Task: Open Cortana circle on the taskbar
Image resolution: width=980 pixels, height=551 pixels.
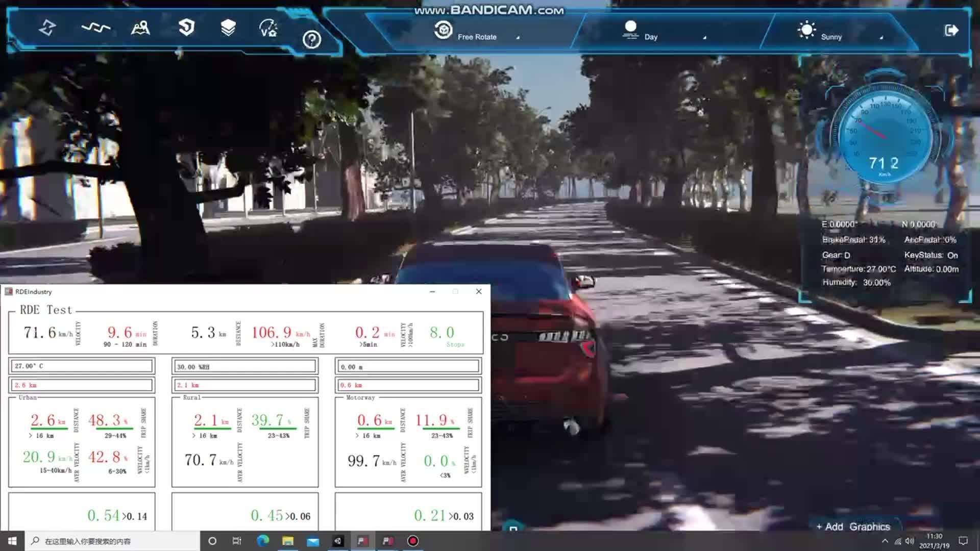Action: pyautogui.click(x=212, y=541)
